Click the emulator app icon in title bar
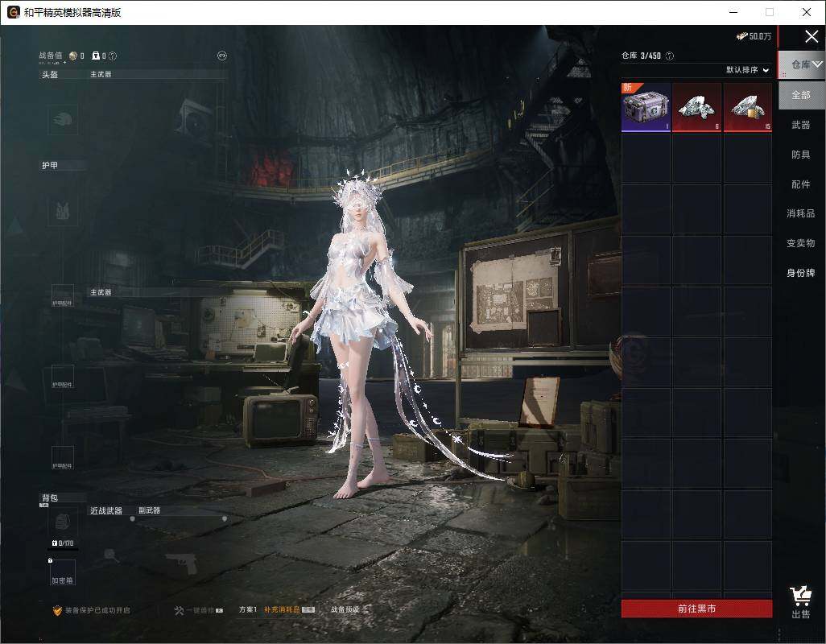This screenshot has height=644, width=826. pos(13,12)
